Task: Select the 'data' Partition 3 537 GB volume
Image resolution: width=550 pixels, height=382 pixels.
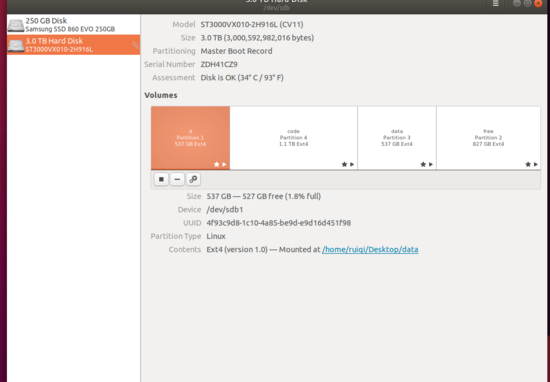Action: coord(397,138)
